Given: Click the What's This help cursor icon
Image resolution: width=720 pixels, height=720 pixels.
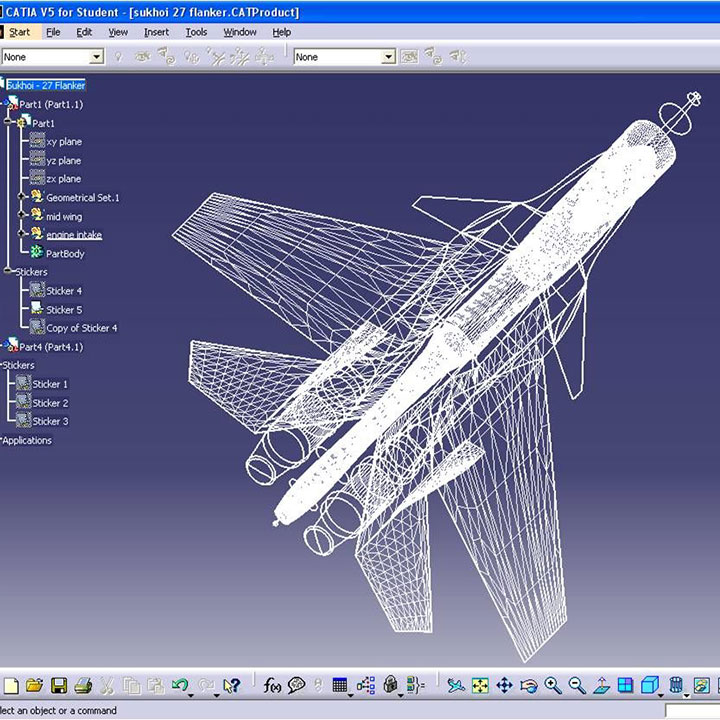Looking at the screenshot, I should [232, 686].
